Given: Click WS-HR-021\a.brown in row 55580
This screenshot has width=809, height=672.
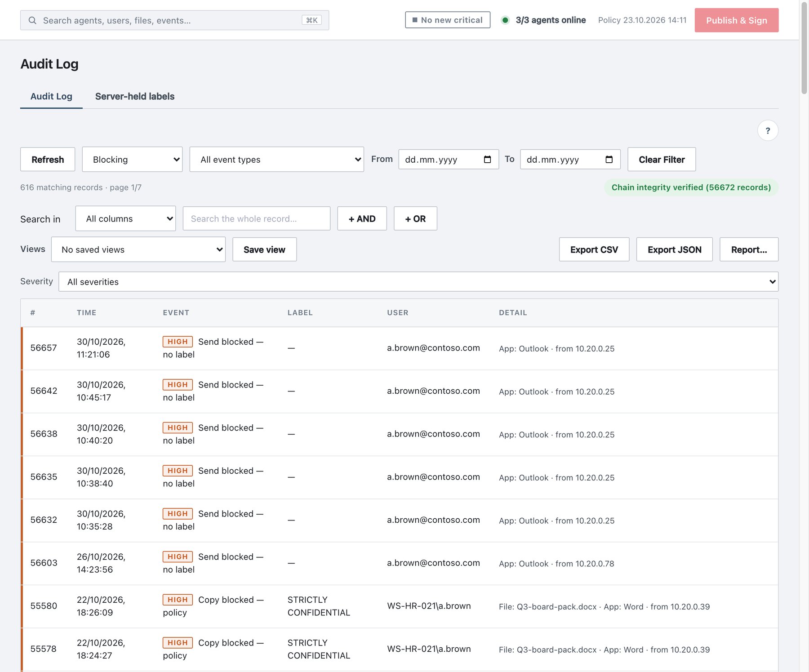Looking at the screenshot, I should coord(429,606).
